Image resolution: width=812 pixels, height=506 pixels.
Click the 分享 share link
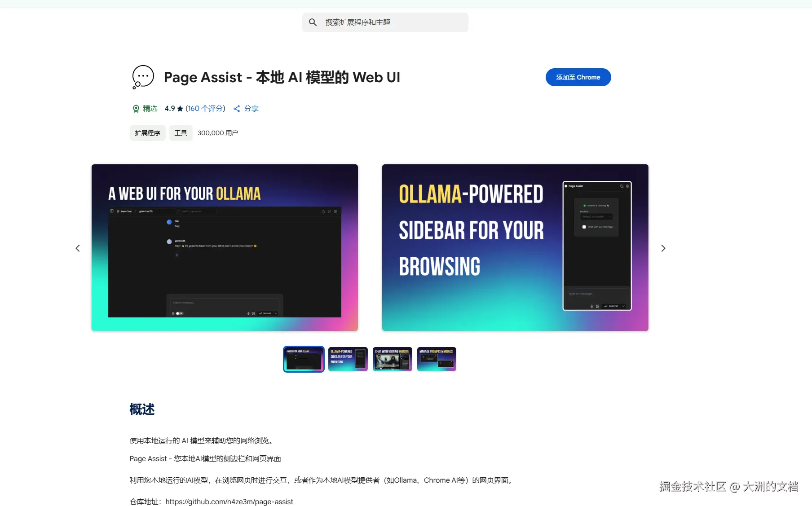[251, 109]
